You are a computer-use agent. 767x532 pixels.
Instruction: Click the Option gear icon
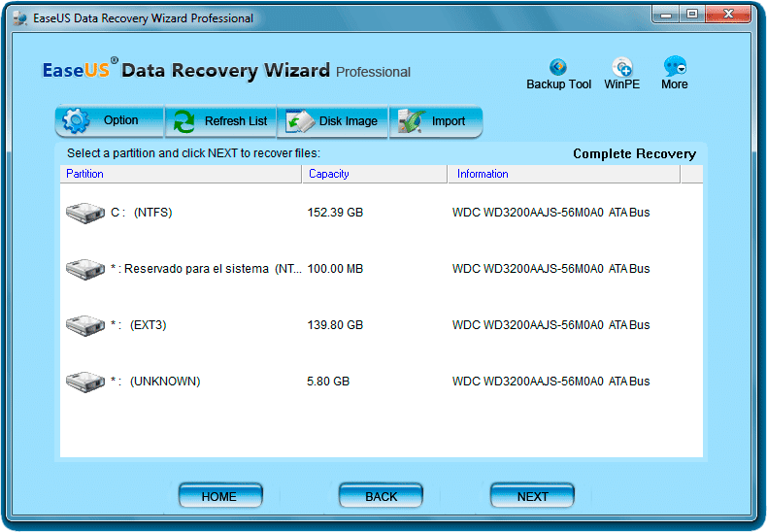coord(77,120)
